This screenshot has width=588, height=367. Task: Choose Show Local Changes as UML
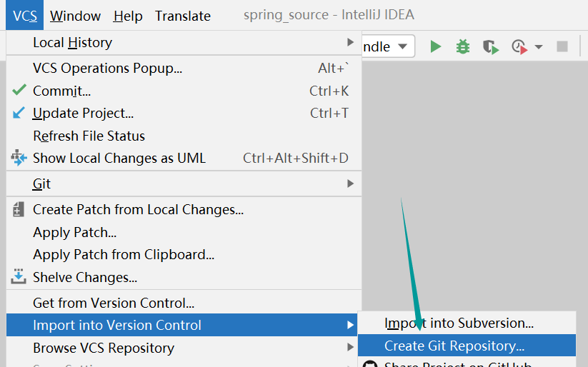tap(184, 159)
